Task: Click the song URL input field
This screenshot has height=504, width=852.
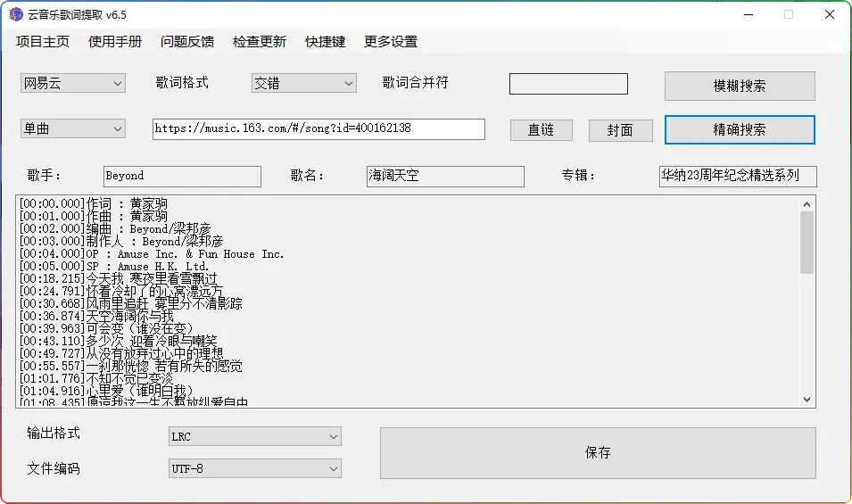Action: [318, 129]
